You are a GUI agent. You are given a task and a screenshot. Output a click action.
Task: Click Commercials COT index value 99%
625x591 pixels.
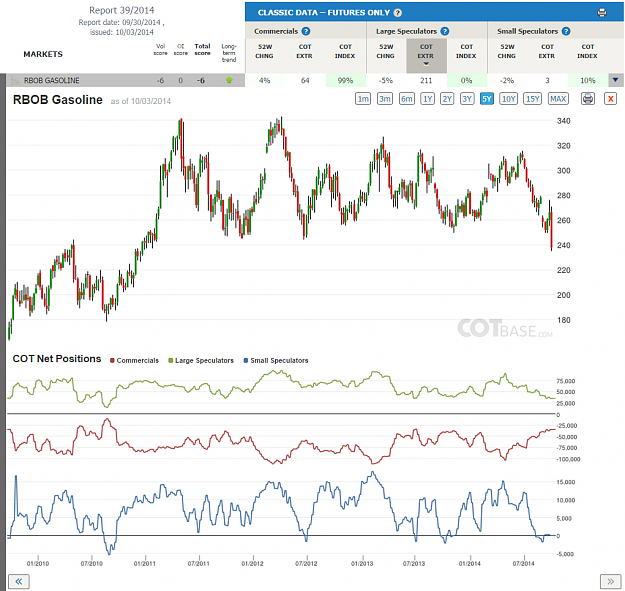[345, 81]
